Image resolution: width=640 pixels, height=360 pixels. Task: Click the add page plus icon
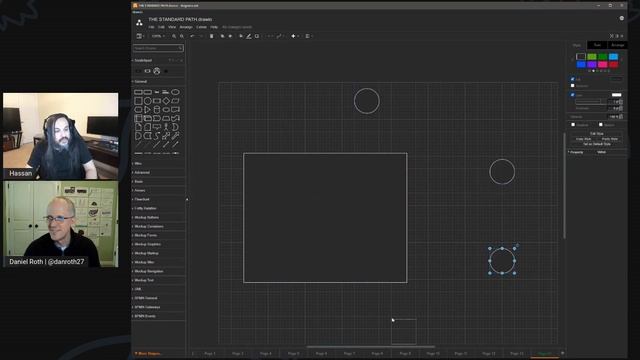tap(562, 353)
